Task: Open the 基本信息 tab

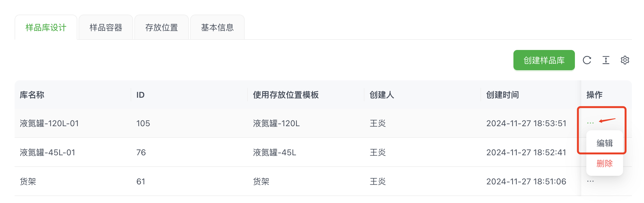Action: click(217, 28)
